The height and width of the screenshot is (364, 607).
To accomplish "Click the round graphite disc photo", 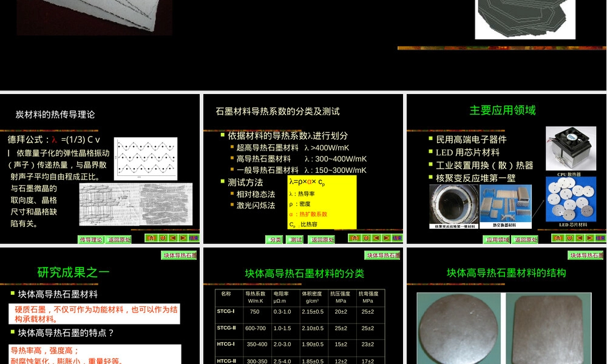I will [459, 329].
